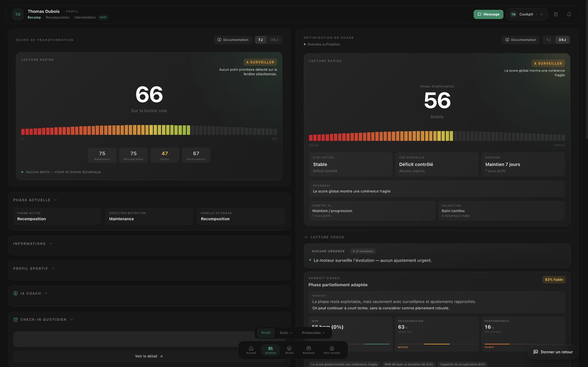Click the Performance 67 score tile
588x367 pixels.
click(196, 155)
